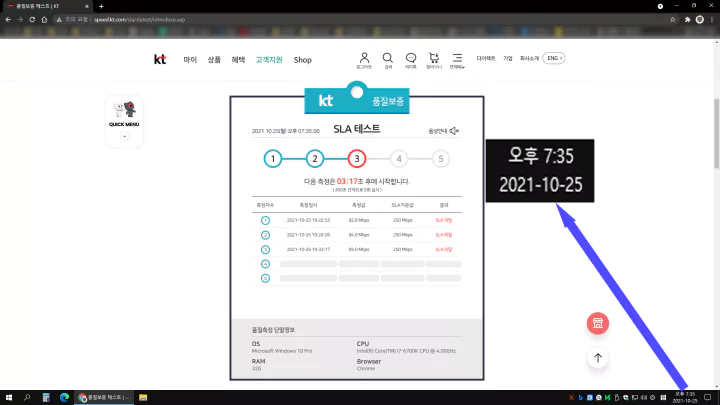Open the 고객지원 menu

[269, 60]
